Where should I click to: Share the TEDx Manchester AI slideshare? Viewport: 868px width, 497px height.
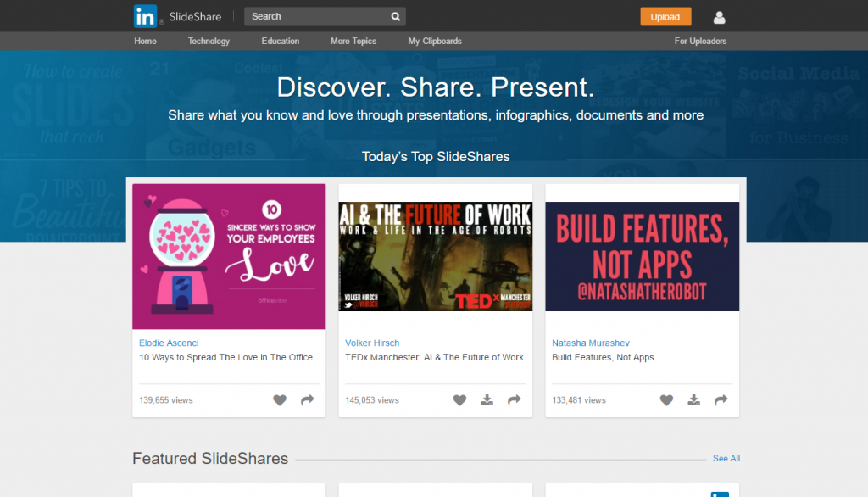[515, 400]
